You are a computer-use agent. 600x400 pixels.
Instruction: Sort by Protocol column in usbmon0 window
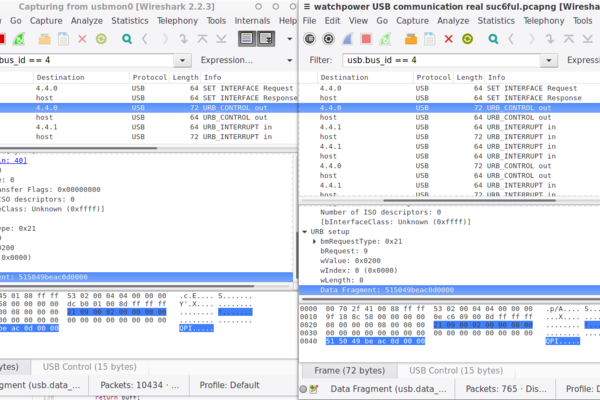[150, 77]
